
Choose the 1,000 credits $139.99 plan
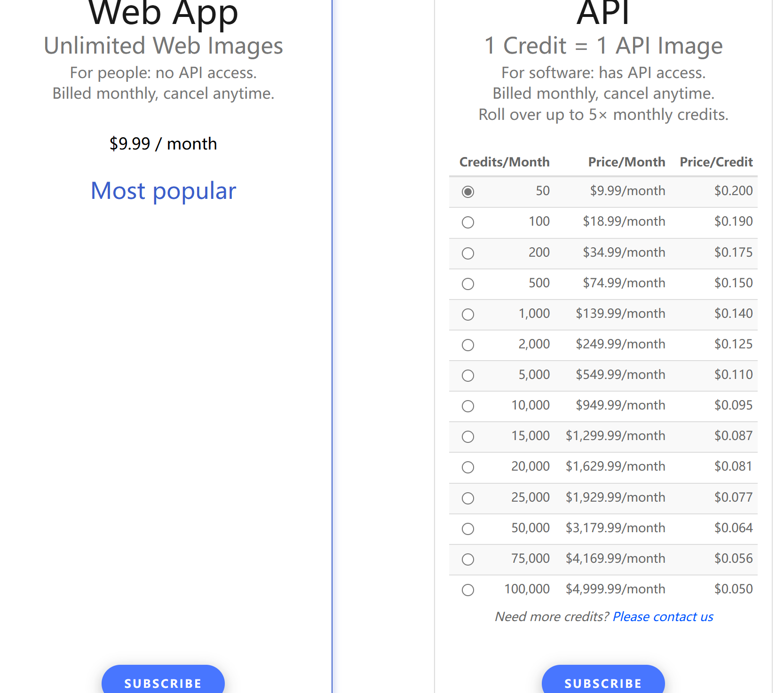pos(467,315)
